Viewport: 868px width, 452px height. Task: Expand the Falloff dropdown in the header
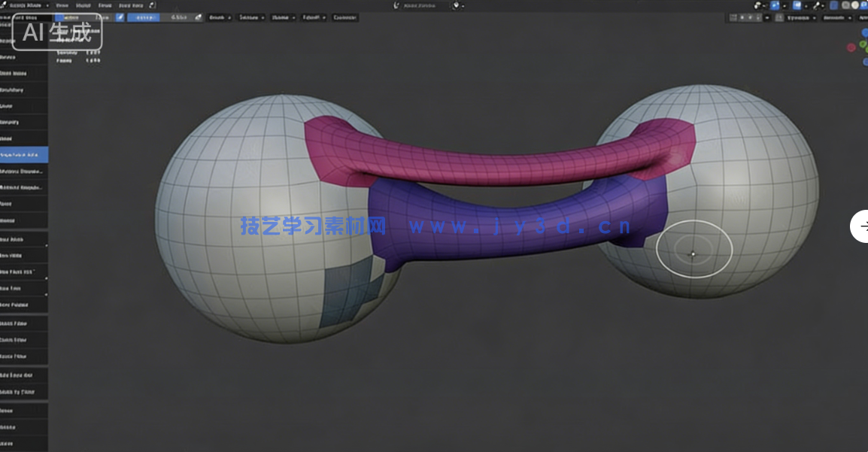pyautogui.click(x=314, y=17)
